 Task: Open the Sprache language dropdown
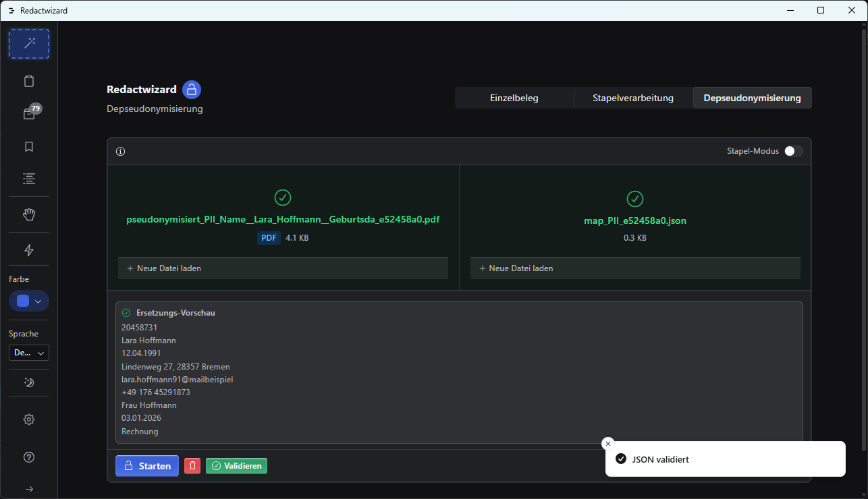tap(29, 353)
